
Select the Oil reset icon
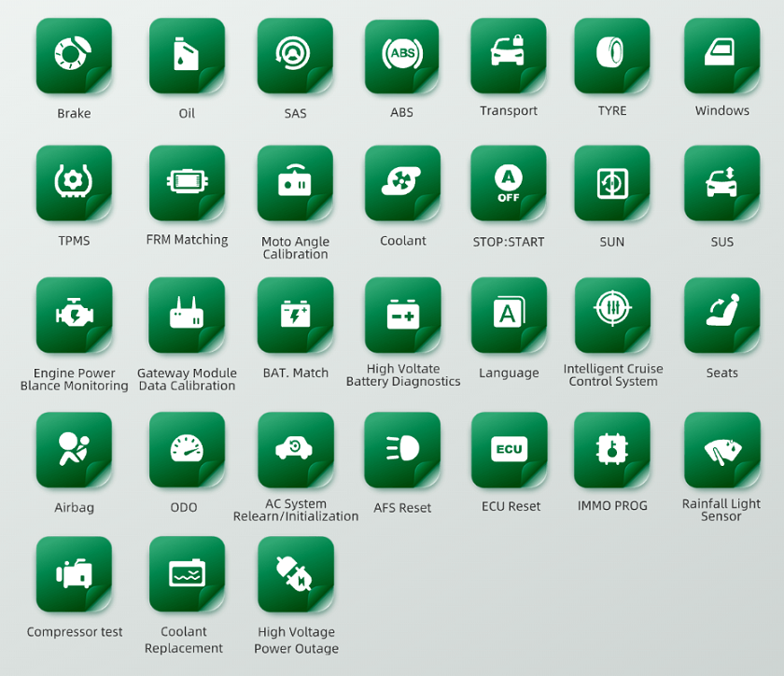tap(187, 56)
